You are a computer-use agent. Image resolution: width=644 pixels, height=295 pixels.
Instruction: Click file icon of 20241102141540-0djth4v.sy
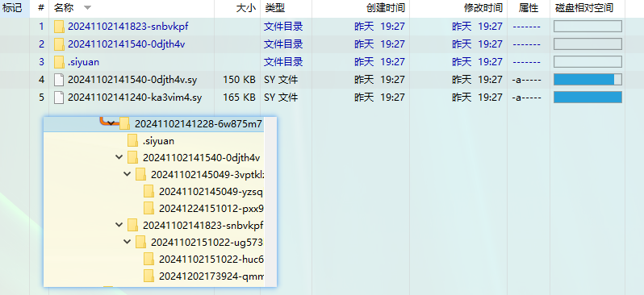tap(59, 80)
